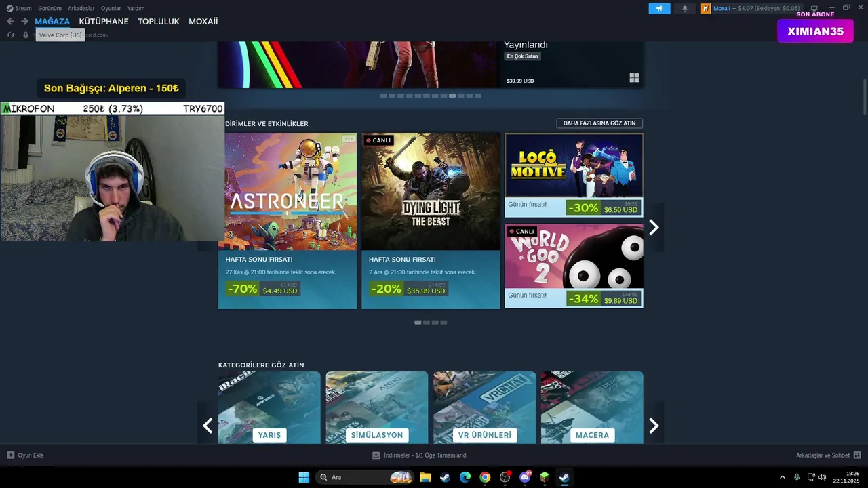
Task: Go forward with the right arrow
Action: pyautogui.click(x=24, y=22)
